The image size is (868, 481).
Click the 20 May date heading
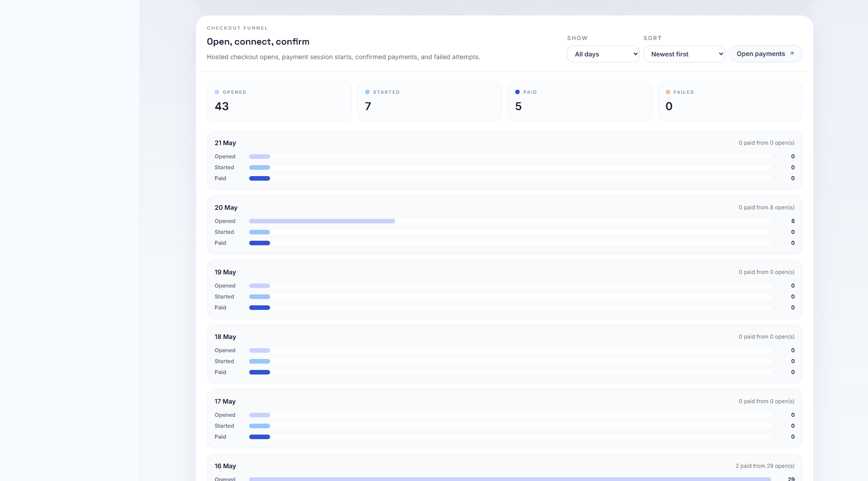[226, 208]
